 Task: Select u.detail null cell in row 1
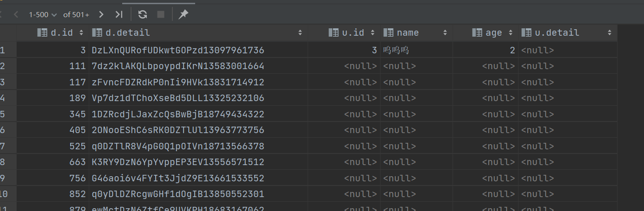pos(568,50)
